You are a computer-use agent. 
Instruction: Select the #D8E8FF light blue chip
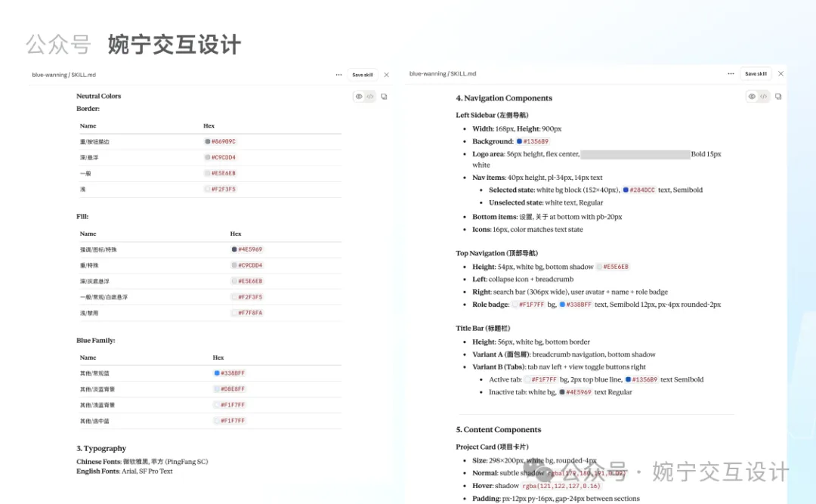[x=230, y=389]
